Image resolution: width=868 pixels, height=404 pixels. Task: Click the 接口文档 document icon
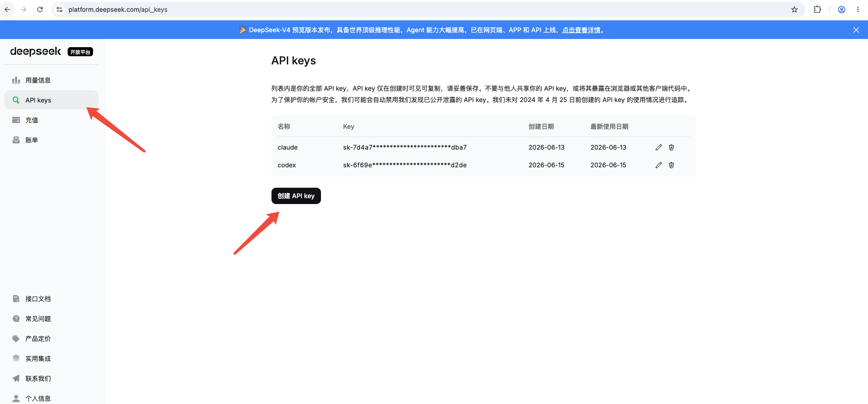[x=16, y=299]
